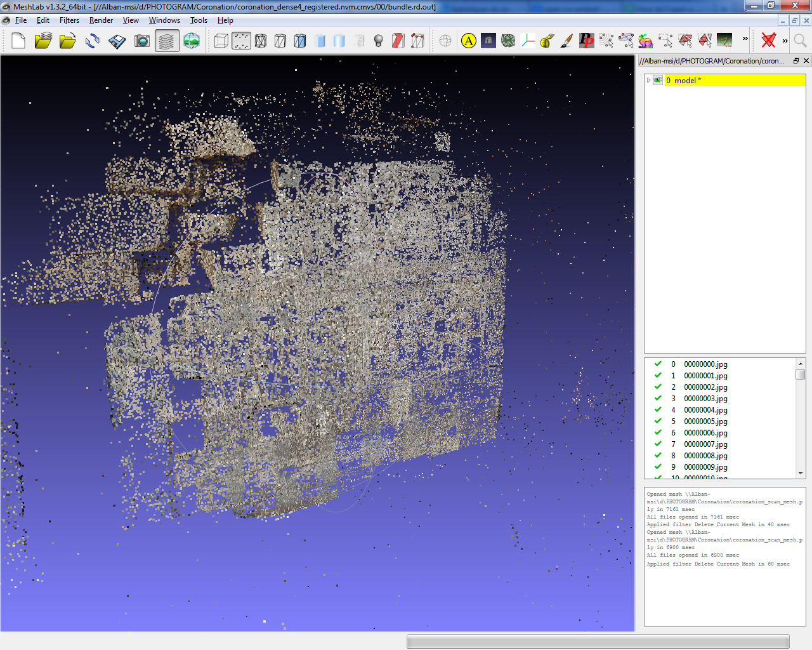Image resolution: width=812 pixels, height=650 pixels.
Task: Click raster list scrollbar down arrow
Action: coord(801,474)
